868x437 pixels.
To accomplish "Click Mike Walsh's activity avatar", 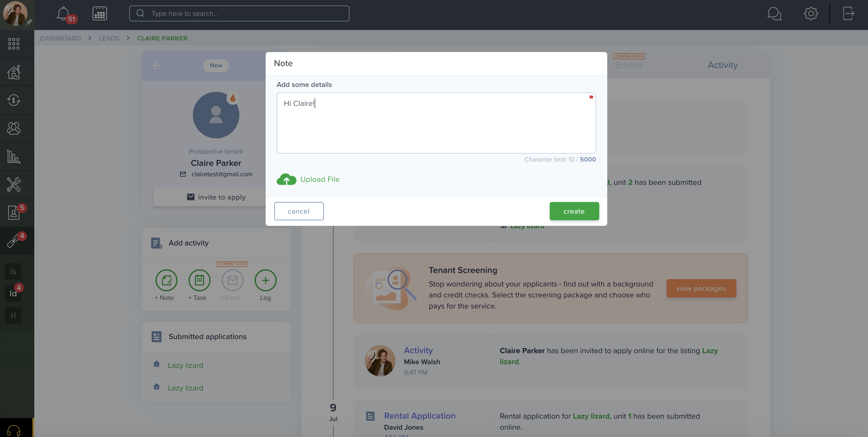I will (380, 361).
